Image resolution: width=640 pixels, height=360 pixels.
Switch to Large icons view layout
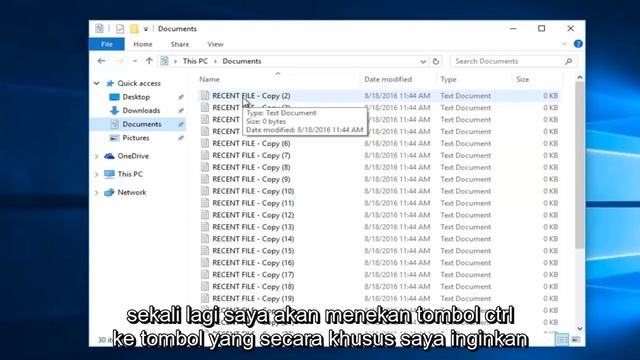(x=576, y=339)
